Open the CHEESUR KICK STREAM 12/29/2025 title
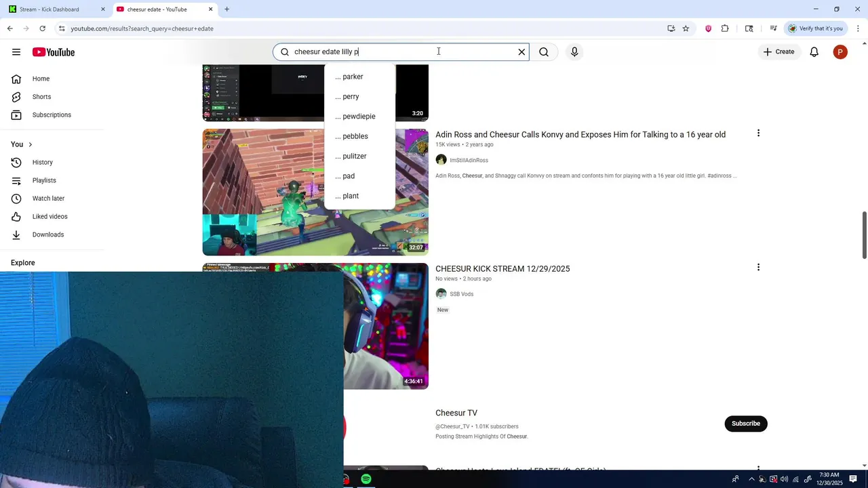This screenshot has width=868, height=488. pos(502,269)
